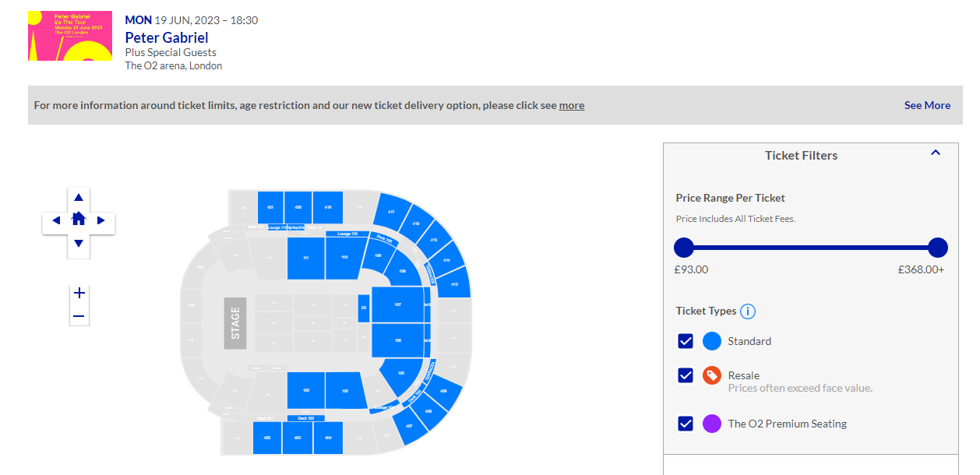The width and height of the screenshot is (980, 475).
Task: Reset map with home icon
Action: point(79,219)
